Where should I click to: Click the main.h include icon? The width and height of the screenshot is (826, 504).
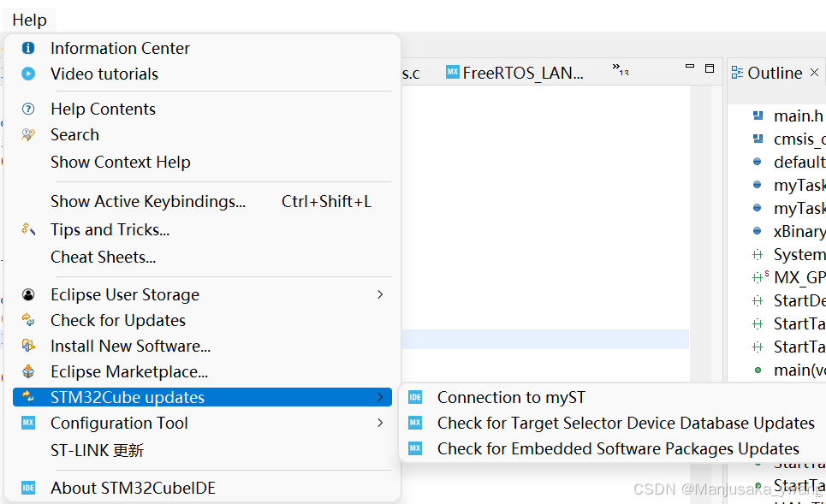pyautogui.click(x=758, y=116)
